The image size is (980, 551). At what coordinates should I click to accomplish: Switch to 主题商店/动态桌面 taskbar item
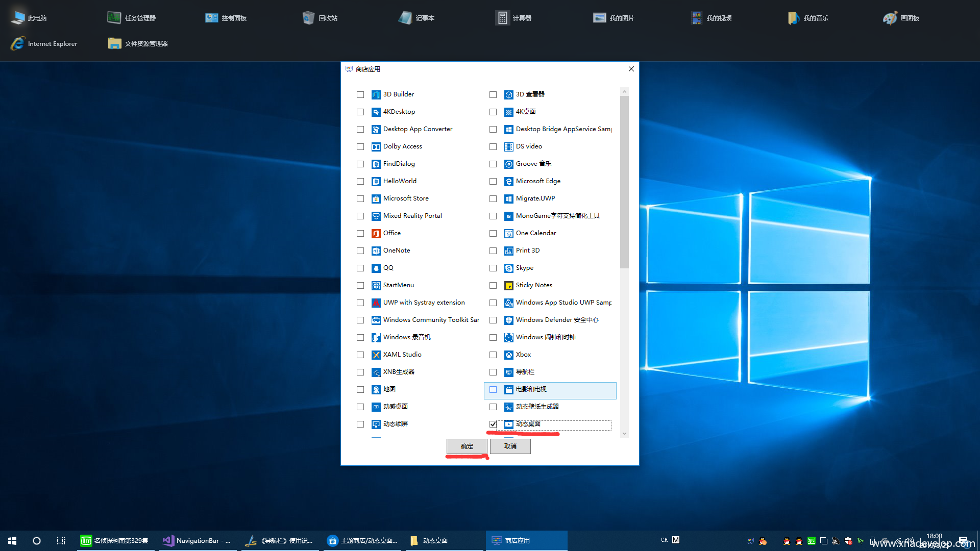pos(362,540)
